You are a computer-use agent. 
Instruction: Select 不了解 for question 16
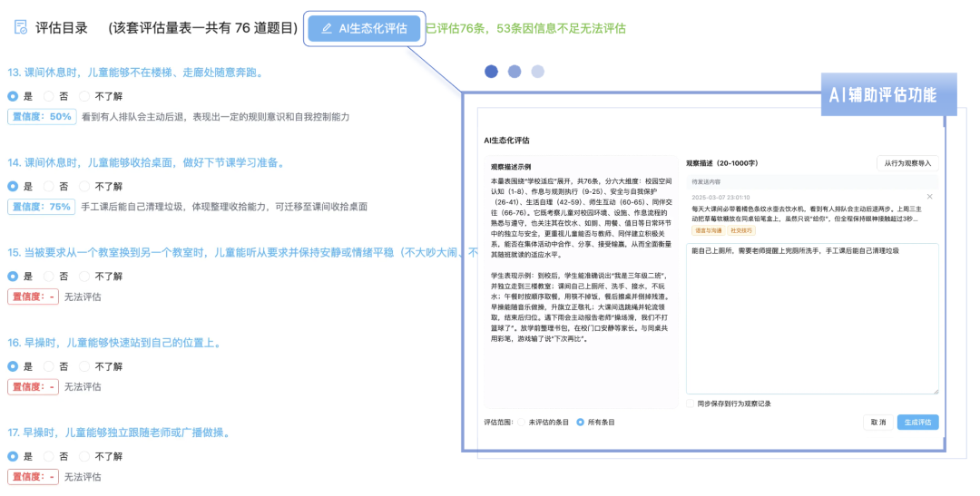tap(84, 366)
